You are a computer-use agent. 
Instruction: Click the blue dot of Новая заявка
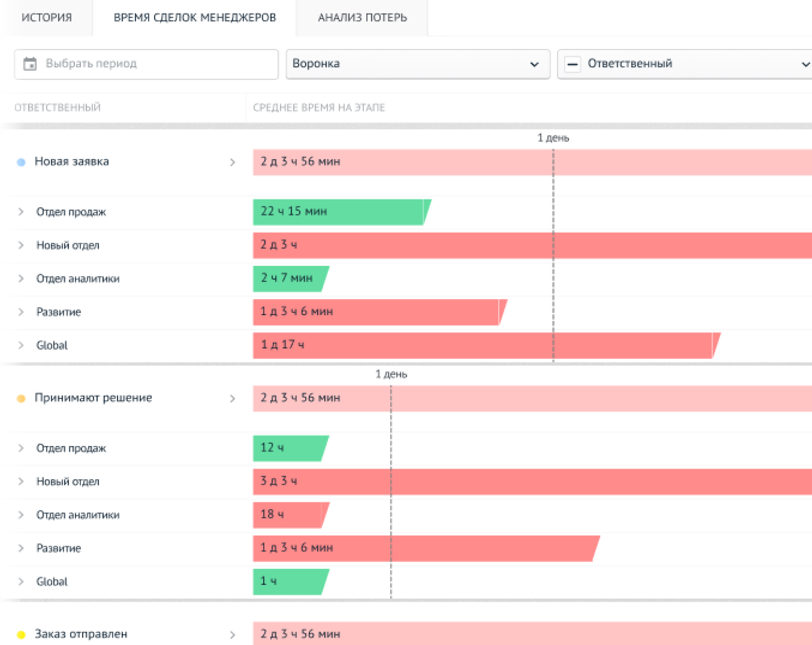[x=21, y=162]
